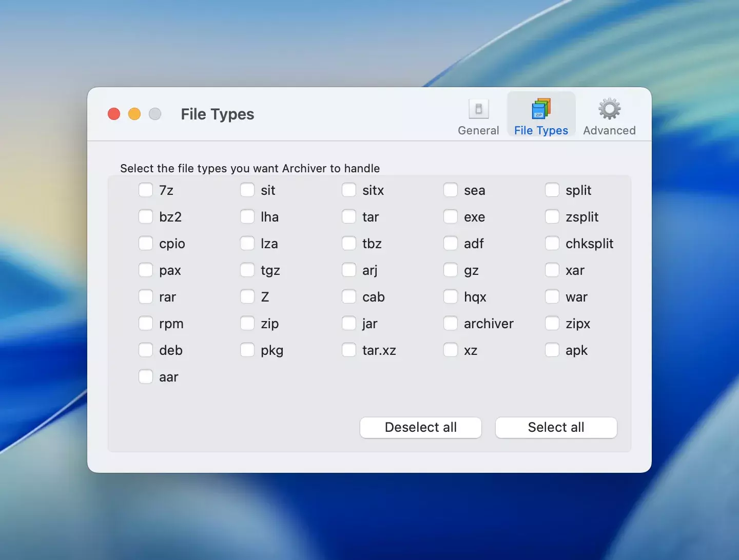The width and height of the screenshot is (739, 560).
Task: Open the General preferences icon
Action: [478, 109]
